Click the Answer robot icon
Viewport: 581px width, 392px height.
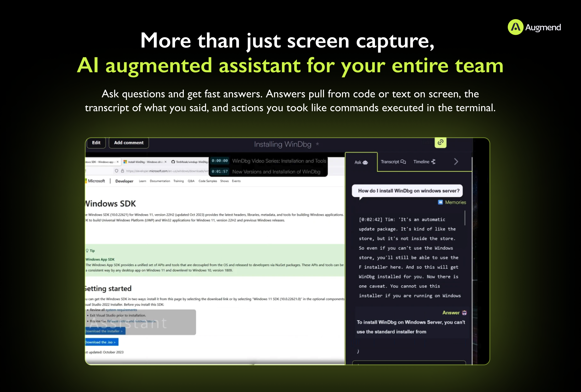point(464,313)
